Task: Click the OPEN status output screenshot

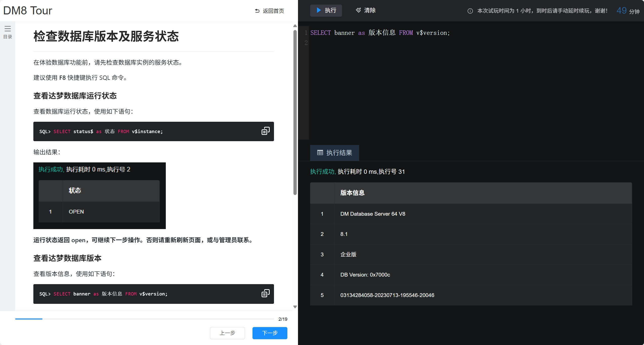Action: coord(99,196)
